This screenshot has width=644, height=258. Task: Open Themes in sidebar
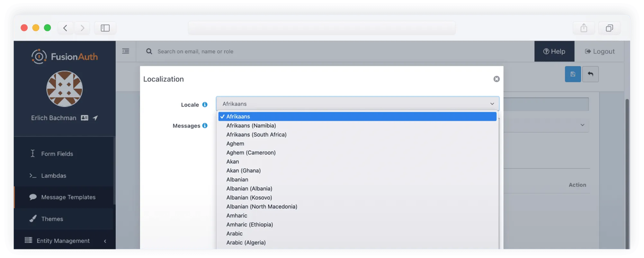click(52, 219)
